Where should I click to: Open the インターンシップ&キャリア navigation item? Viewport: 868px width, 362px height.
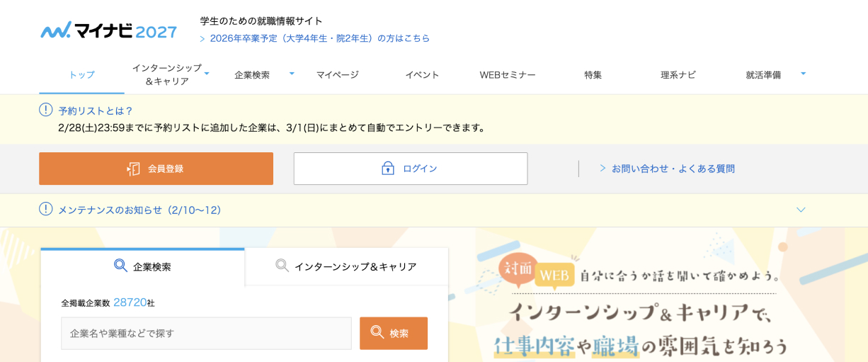(167, 75)
